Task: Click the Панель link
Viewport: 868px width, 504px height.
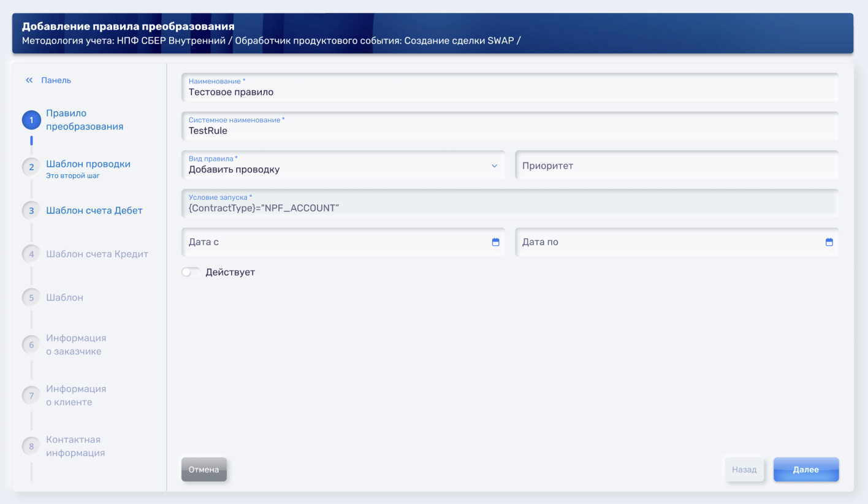Action: [56, 80]
